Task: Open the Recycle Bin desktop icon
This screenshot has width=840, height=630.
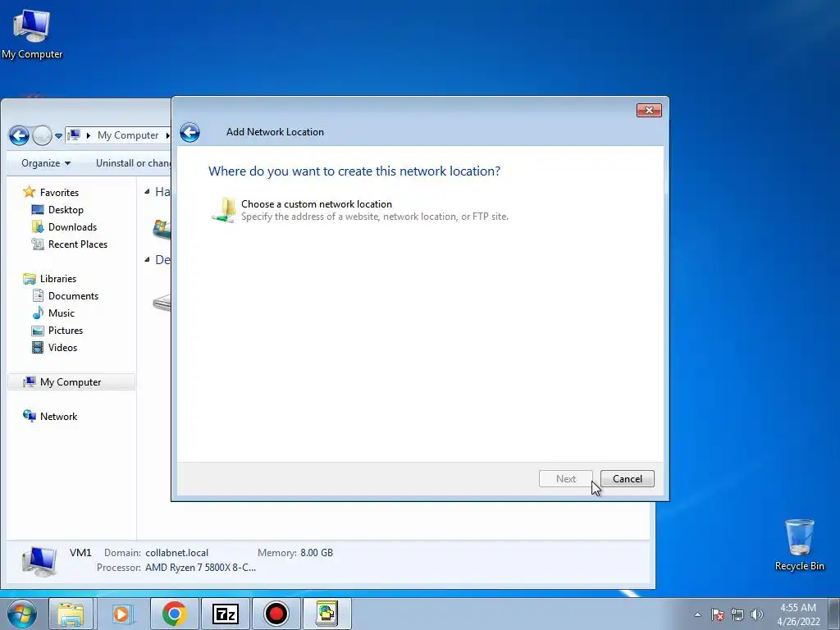Action: pos(799,546)
